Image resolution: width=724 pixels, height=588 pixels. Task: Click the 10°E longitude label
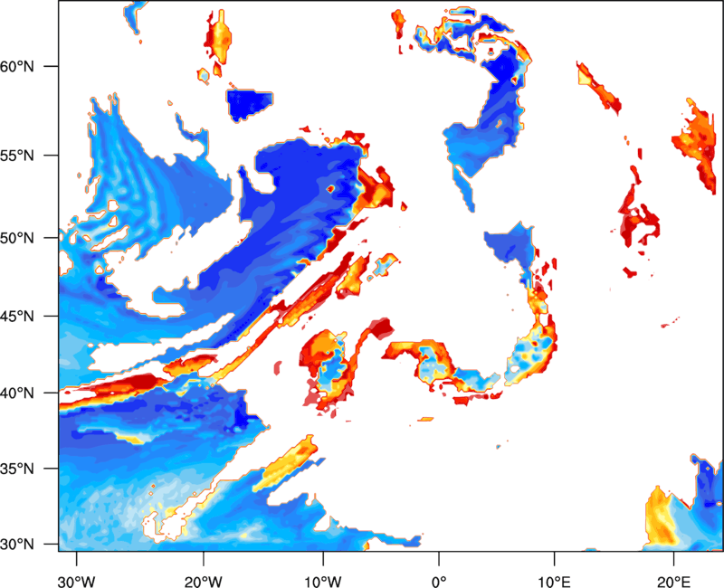click(554, 581)
